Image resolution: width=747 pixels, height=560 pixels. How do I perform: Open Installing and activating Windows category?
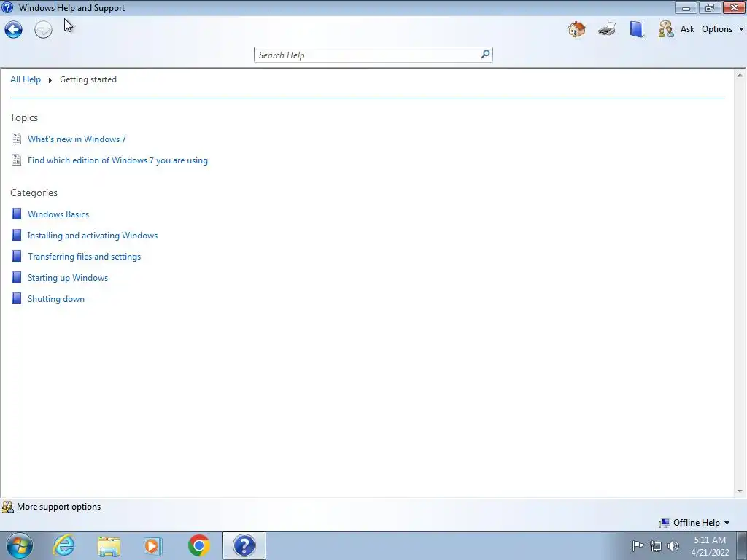[x=93, y=236]
